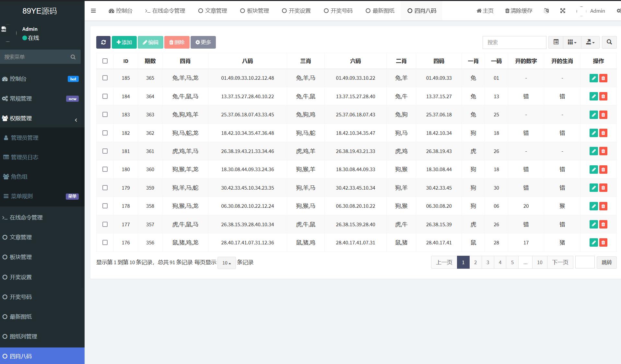Click the edit icon for record ID 185
The height and width of the screenshot is (364, 621).
[x=593, y=78]
